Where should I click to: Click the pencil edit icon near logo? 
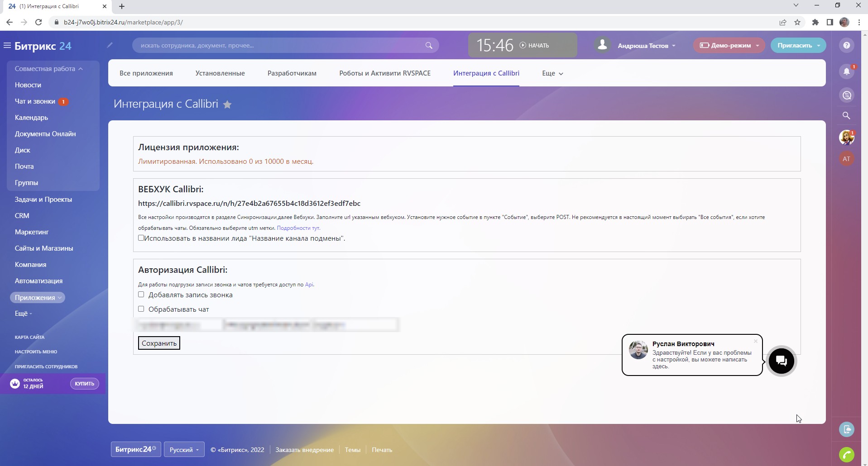coord(110,45)
